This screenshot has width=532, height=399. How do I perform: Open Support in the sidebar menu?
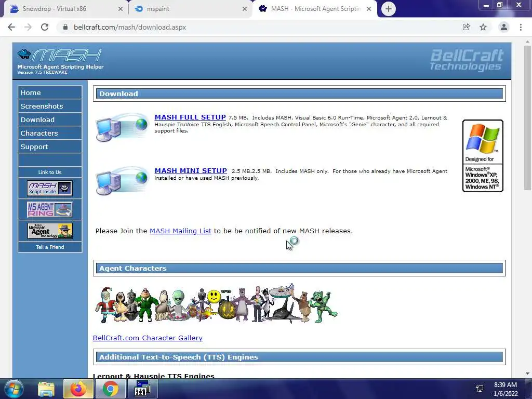50,147
